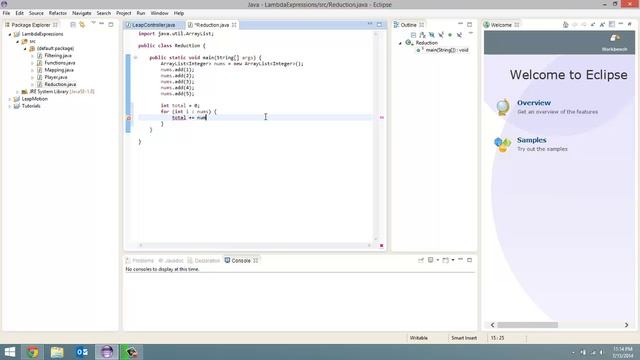Open the Refactor menu
This screenshot has height=360, width=640.
click(58, 13)
